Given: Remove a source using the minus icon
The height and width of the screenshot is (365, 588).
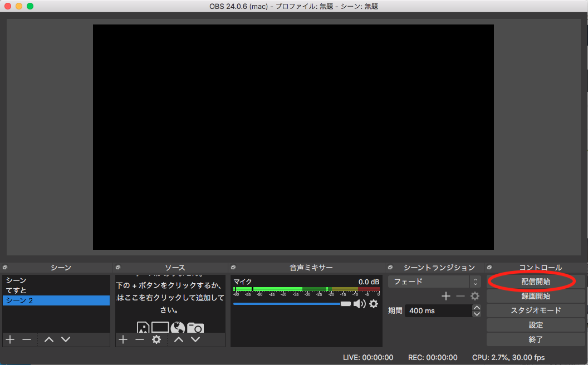Looking at the screenshot, I should coord(140,339).
